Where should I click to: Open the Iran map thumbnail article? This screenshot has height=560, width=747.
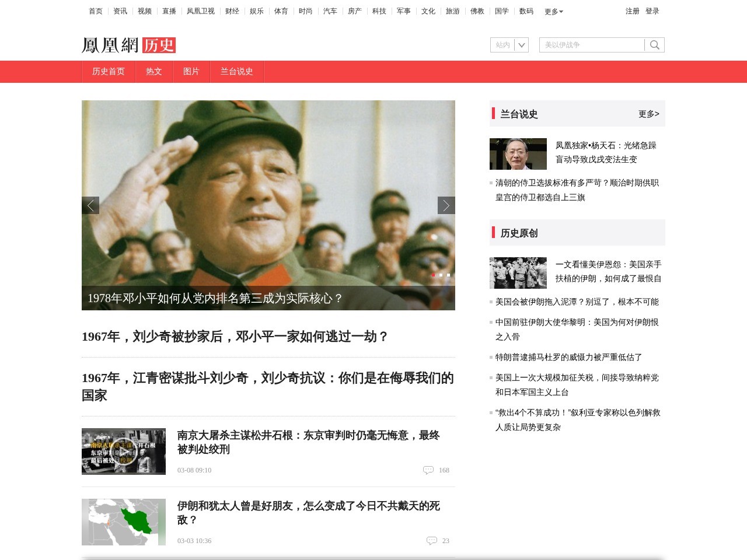(123, 521)
